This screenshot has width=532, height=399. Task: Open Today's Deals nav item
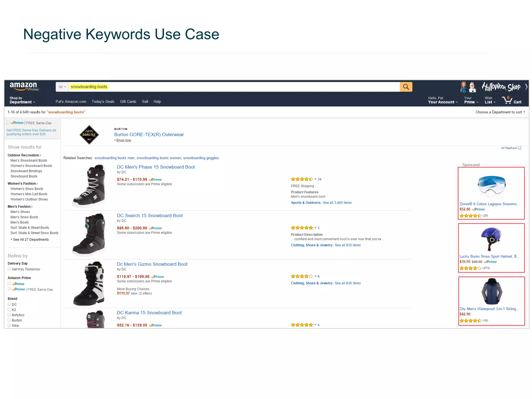point(103,102)
